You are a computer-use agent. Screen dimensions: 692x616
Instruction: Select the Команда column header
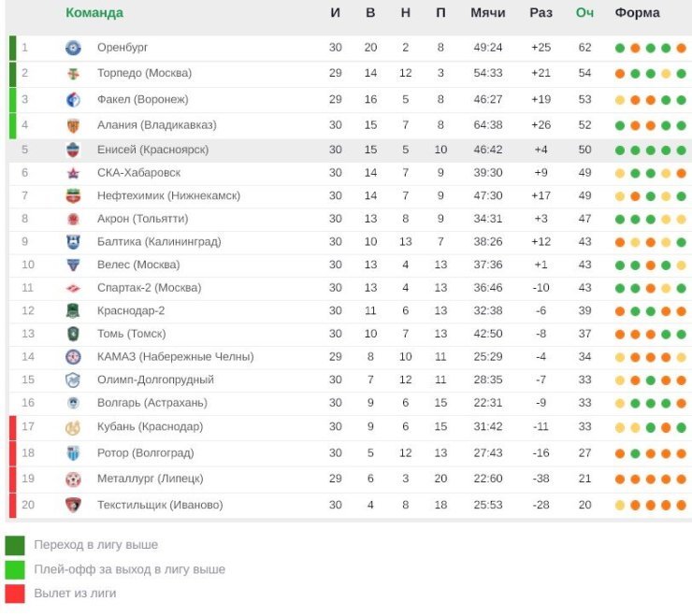pyautogui.click(x=94, y=13)
